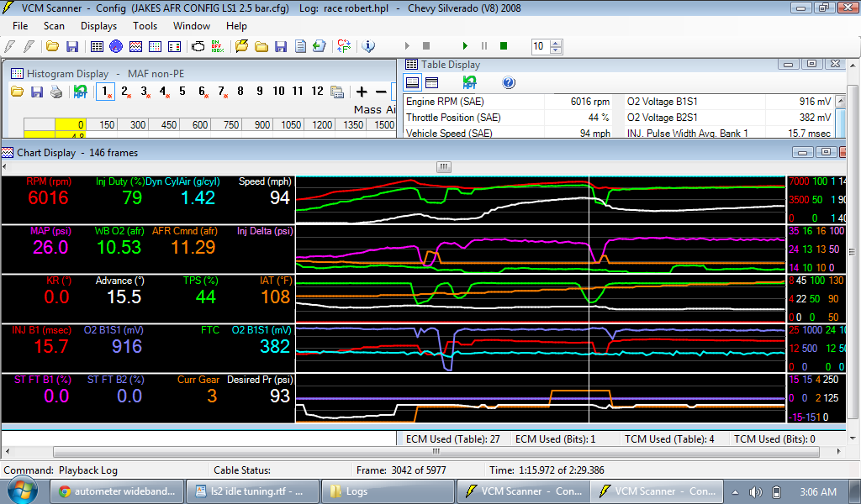The width and height of the screenshot is (861, 504).
Task: Open the Displays menu
Action: tap(99, 26)
